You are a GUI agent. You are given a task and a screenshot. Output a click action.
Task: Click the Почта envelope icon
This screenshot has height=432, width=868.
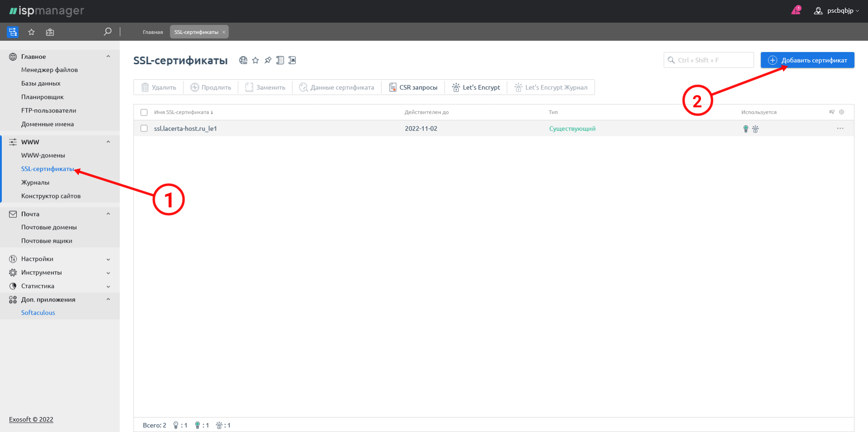click(x=13, y=214)
